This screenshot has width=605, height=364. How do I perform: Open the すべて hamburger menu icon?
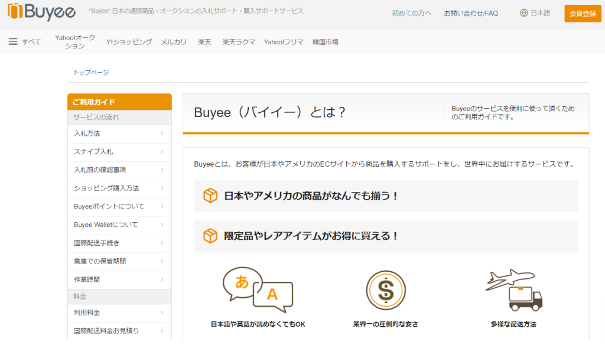click(12, 41)
